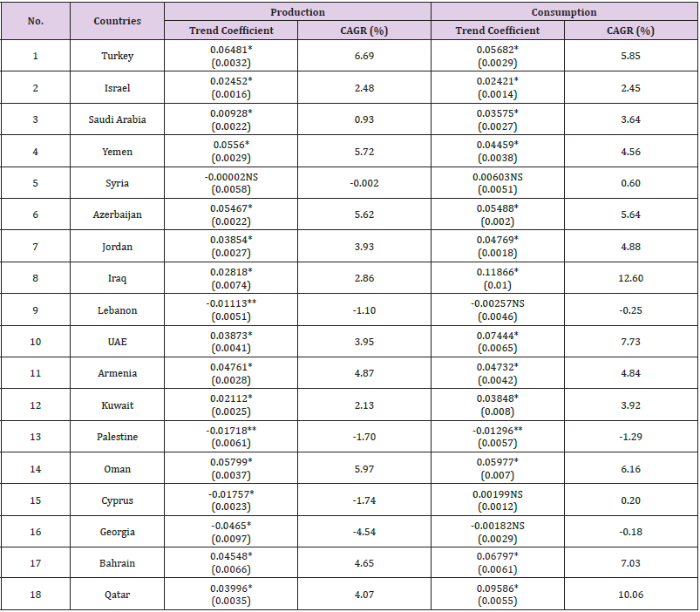
Task: Select Saudi Arabia's production CAGR 0.93
Action: [x=364, y=119]
